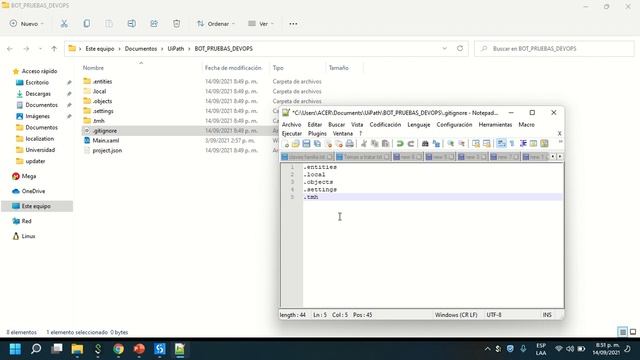This screenshot has width=640, height=360.
Task: Toggle the Indent Guide icon in Notepad++
Action: [523, 144]
